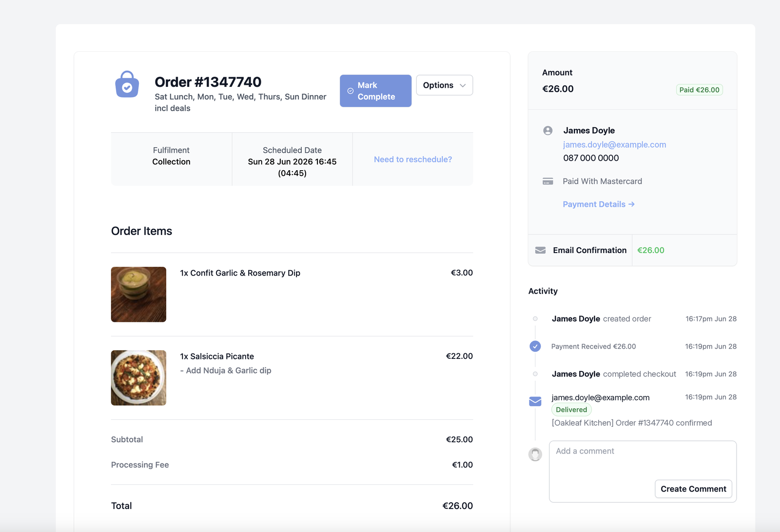
Task: Click the customer avatar icon beside James Doyle
Action: coord(548,131)
